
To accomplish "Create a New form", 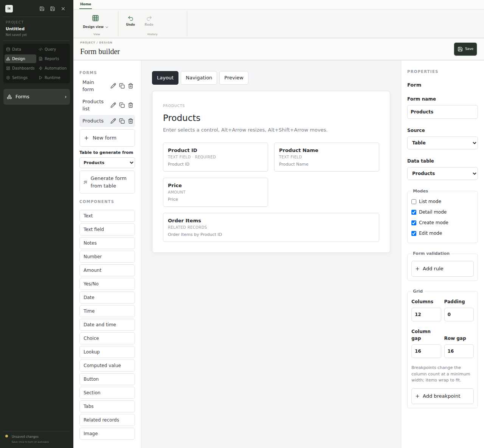I will [x=107, y=138].
